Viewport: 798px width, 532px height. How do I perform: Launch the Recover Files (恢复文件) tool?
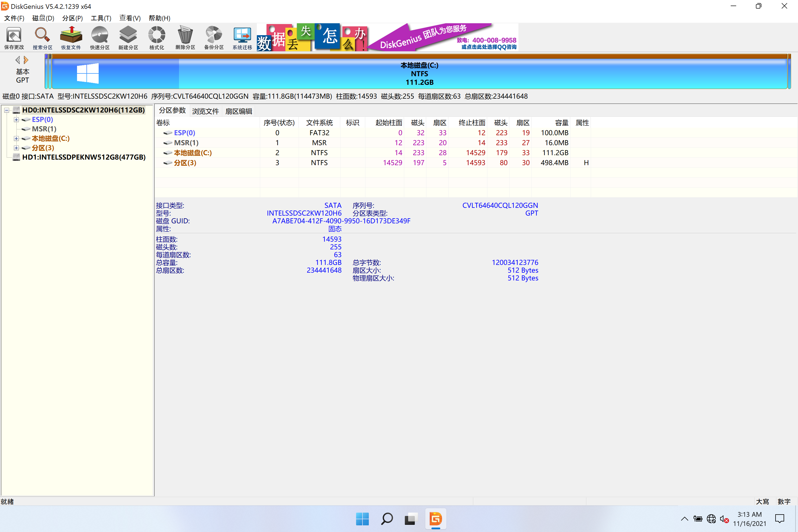click(x=71, y=38)
